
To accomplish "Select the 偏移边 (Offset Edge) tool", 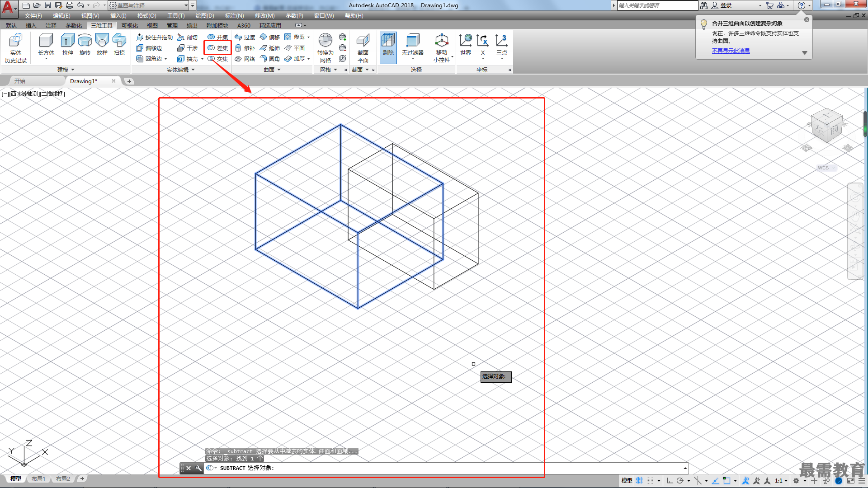I will pos(149,48).
